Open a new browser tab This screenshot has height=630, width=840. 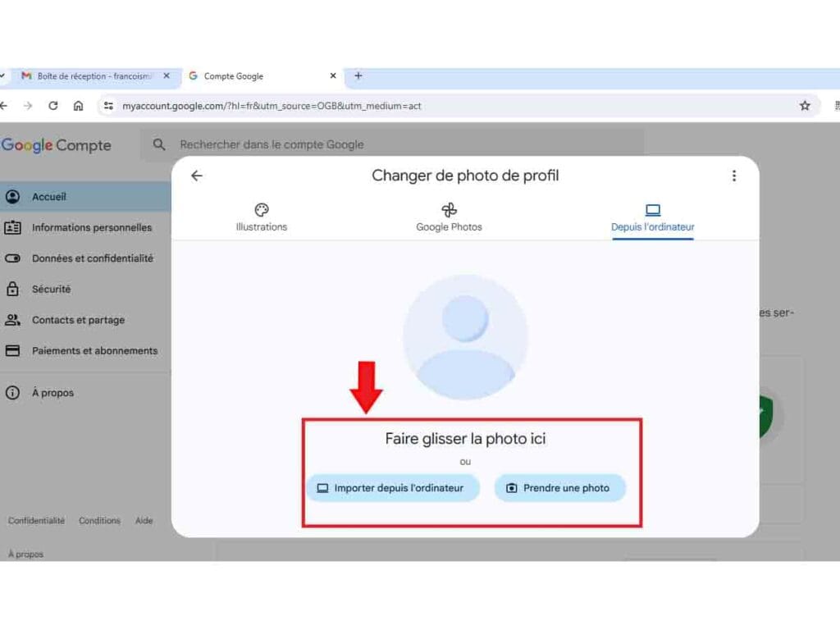tap(358, 76)
